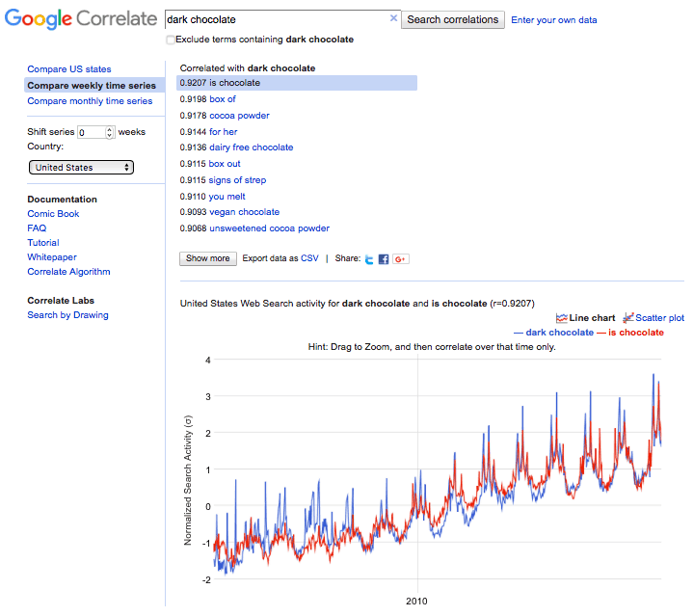This screenshot has width=693, height=616.
Task: Open the Whitepaper link
Action: click(52, 257)
